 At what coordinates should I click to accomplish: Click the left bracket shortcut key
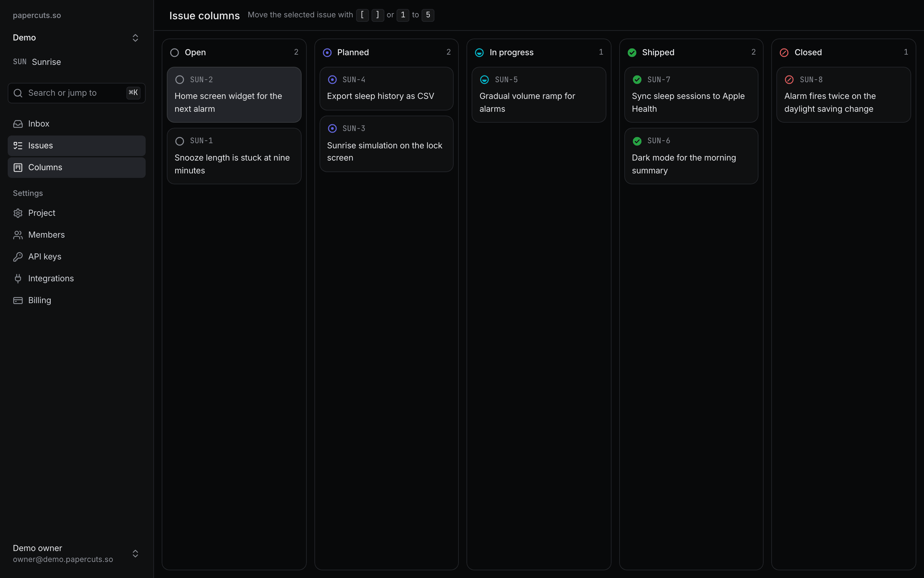(x=362, y=15)
